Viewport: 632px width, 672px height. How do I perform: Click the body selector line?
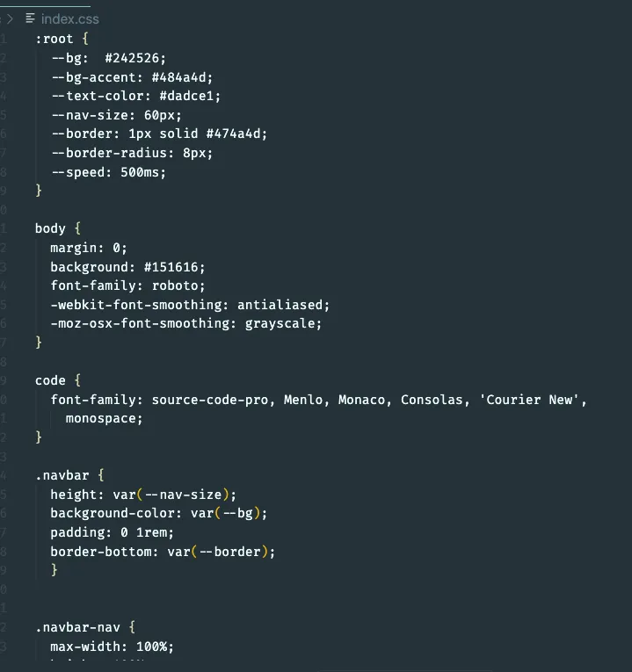tap(58, 228)
